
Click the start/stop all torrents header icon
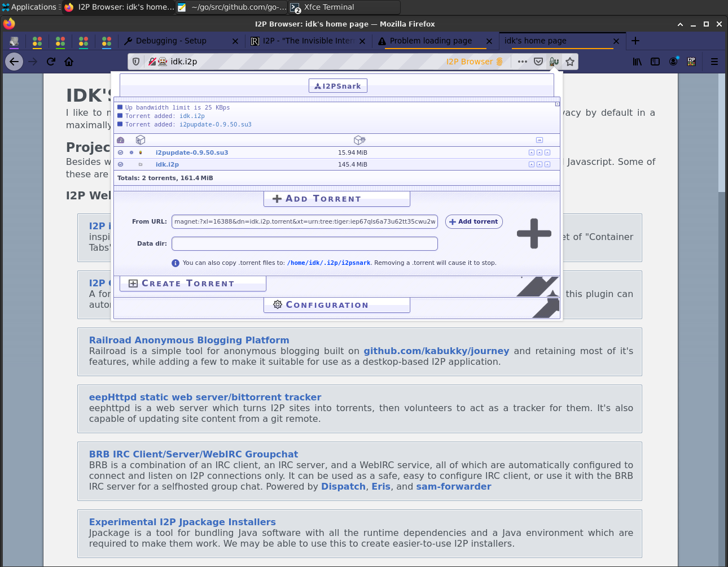click(540, 140)
